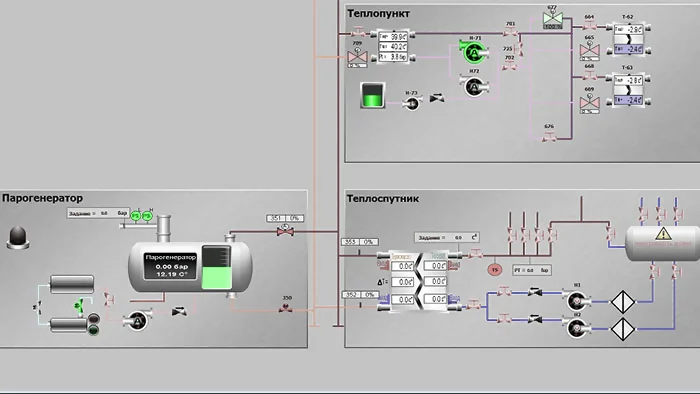The image size is (700, 394).
Task: Click the Парогенератор panel title
Action: click(42, 198)
